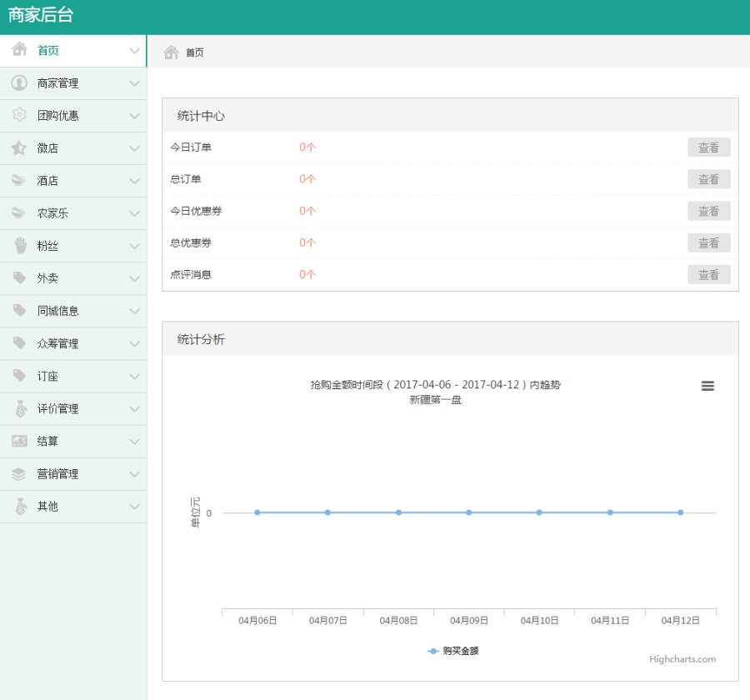This screenshot has width=750, height=700.
Task: Click the hand icon beside 粉丝
Action: tap(18, 246)
